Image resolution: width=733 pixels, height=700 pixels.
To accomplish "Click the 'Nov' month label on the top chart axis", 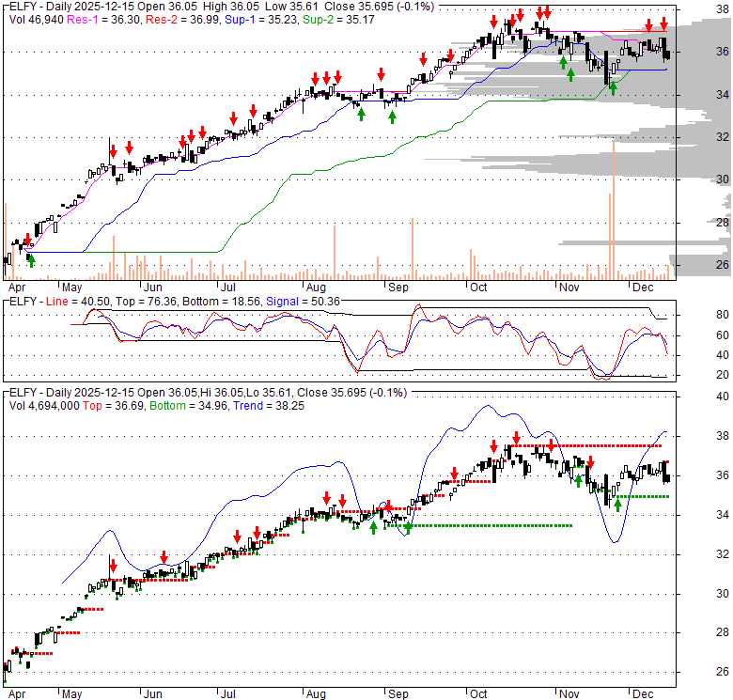I will pos(569,287).
